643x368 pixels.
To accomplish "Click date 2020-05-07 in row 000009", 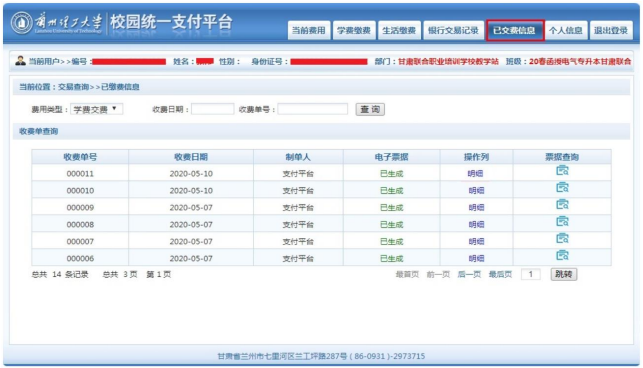I will point(191,208).
